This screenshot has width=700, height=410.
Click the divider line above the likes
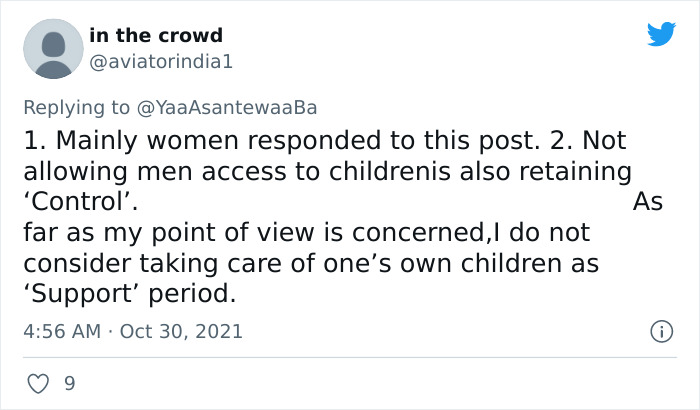click(350, 357)
